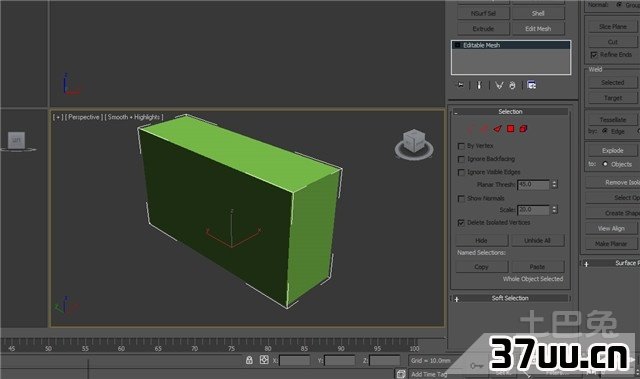Click the Pin Stack icon
640x379 pixels.
[x=460, y=85]
